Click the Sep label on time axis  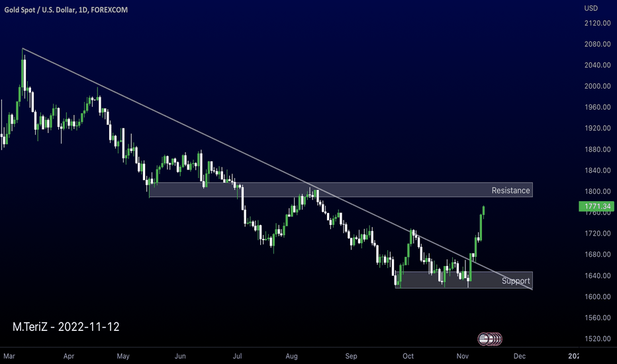[351, 356]
